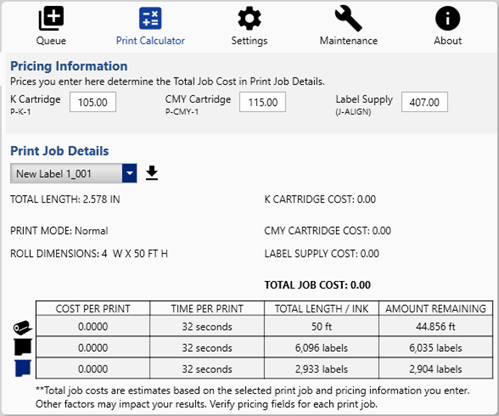The image size is (499, 416).
Task: Click the black K cartridge icon
Action: [x=23, y=347]
